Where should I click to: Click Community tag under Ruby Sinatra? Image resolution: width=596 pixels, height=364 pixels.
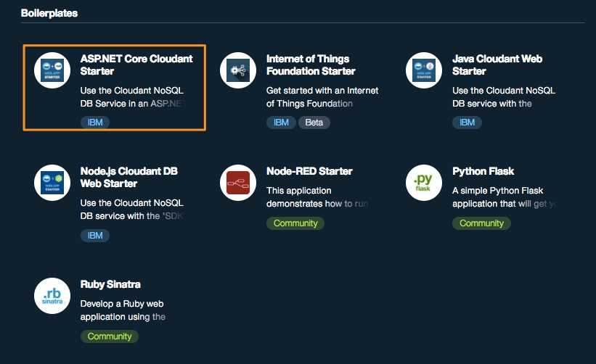(x=110, y=336)
